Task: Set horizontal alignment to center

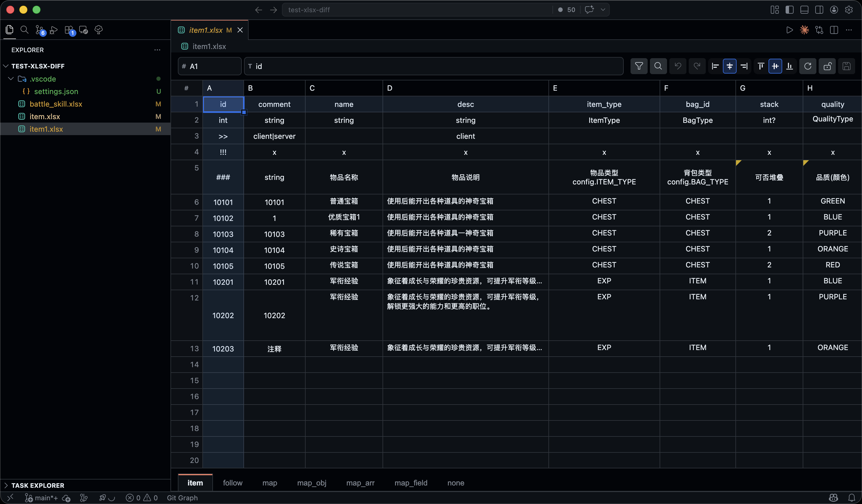Action: click(729, 66)
